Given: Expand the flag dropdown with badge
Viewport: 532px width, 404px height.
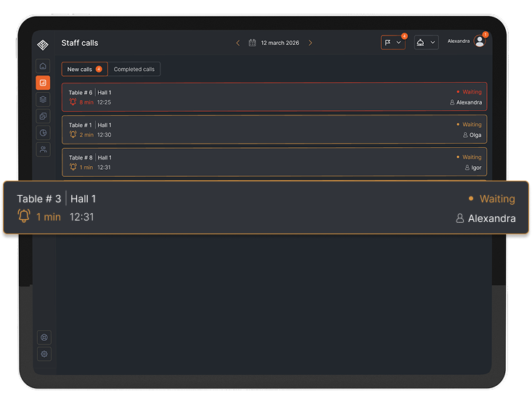Looking at the screenshot, I should tap(393, 43).
